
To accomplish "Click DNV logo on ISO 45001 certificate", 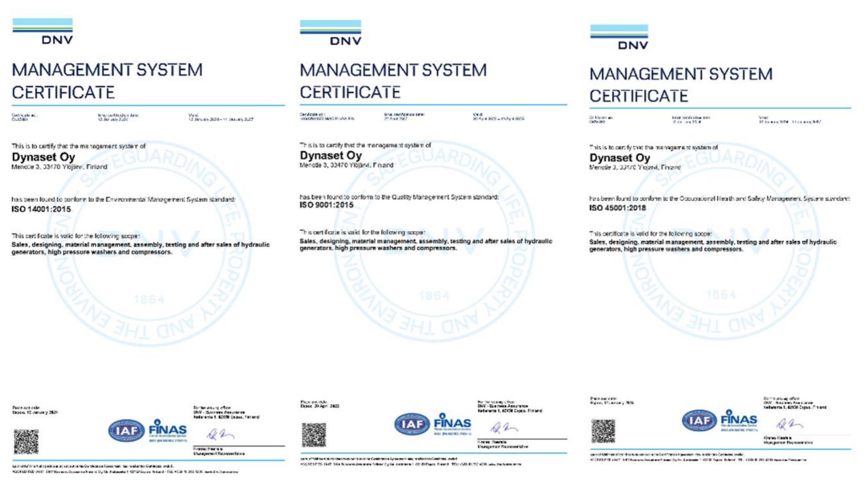I will [x=619, y=37].
